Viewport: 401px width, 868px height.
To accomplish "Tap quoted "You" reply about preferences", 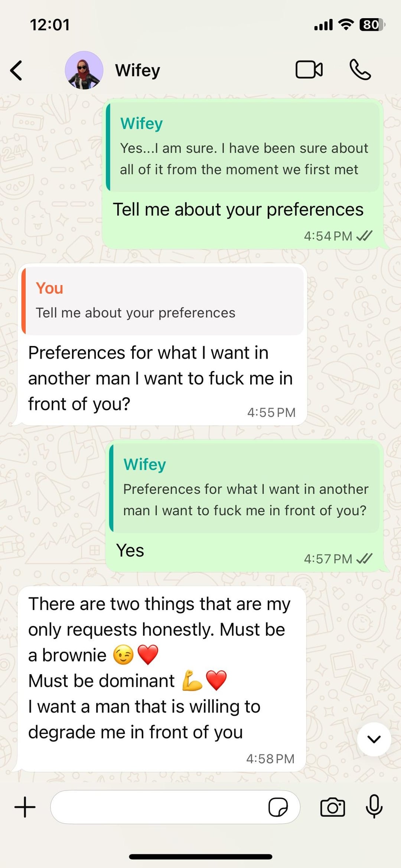I will 163,301.
